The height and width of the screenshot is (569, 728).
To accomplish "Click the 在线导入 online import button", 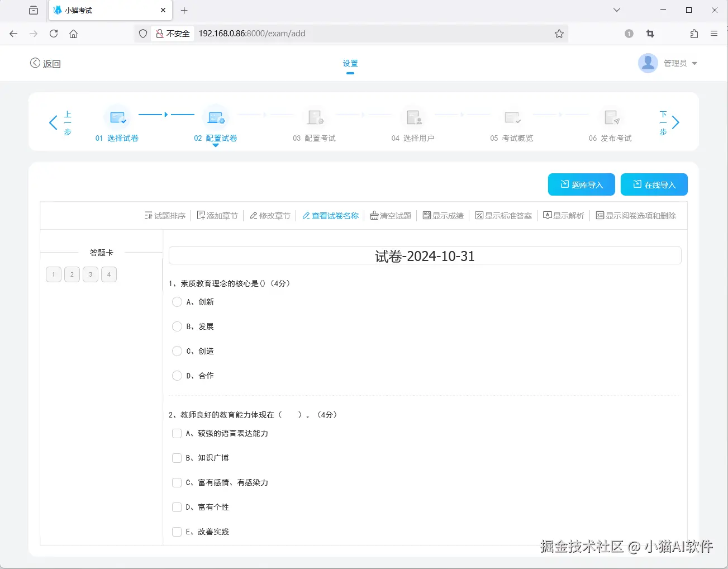I will [654, 184].
